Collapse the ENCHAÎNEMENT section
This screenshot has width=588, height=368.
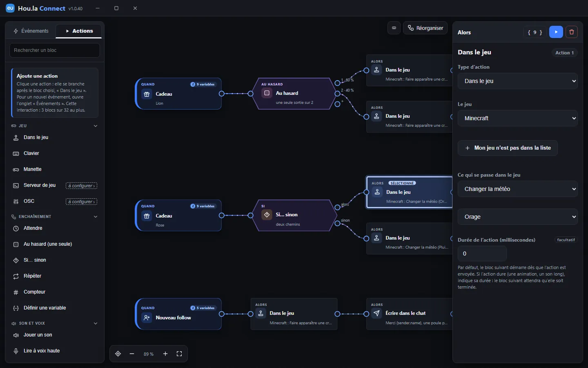[96, 217]
